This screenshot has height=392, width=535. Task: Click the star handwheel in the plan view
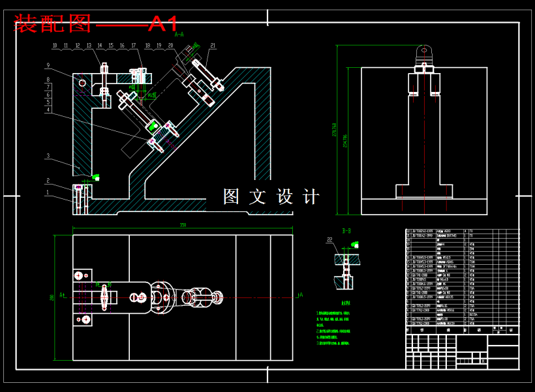pos(104,297)
